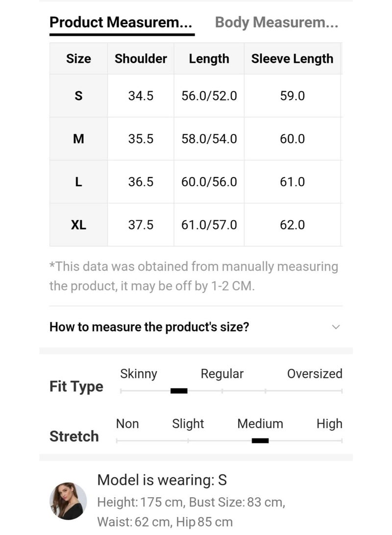Click the XL sleeve length value 62.0

293,225
